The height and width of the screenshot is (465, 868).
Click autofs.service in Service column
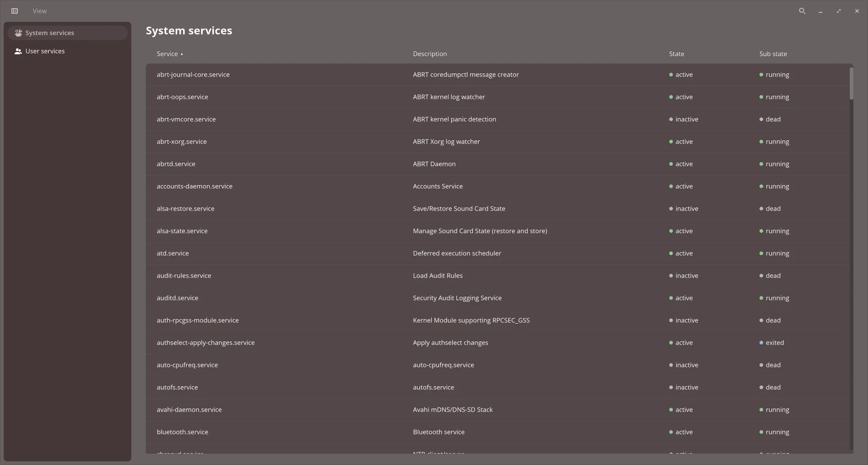tap(177, 387)
